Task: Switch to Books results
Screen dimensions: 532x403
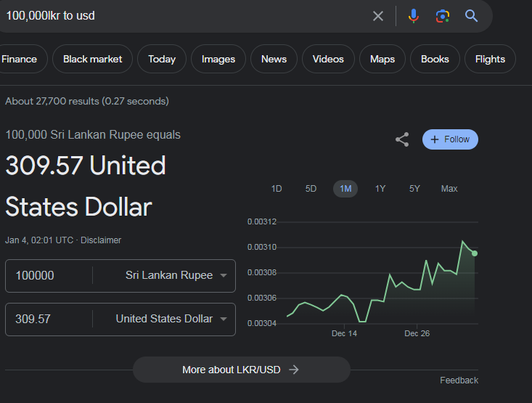Action: (x=435, y=59)
